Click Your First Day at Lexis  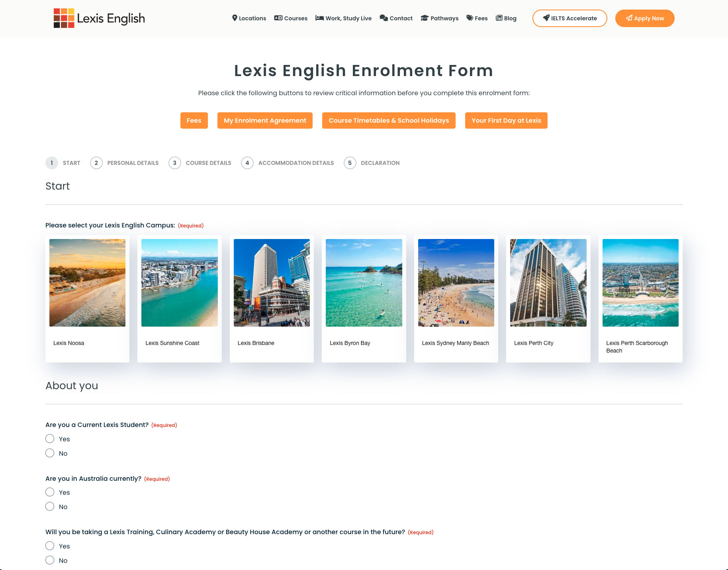click(506, 120)
